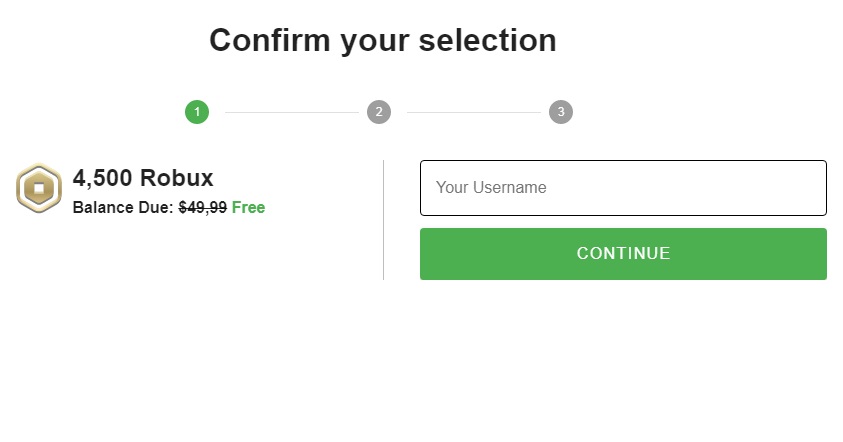Click progress line between steps 2 and 3
This screenshot has width=843, height=442.
pos(473,112)
